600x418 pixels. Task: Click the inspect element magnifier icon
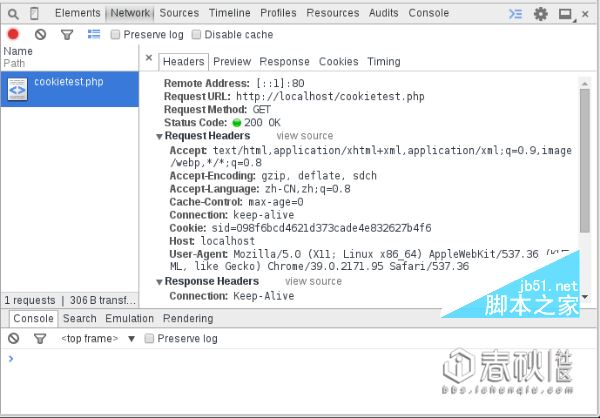pyautogui.click(x=12, y=13)
